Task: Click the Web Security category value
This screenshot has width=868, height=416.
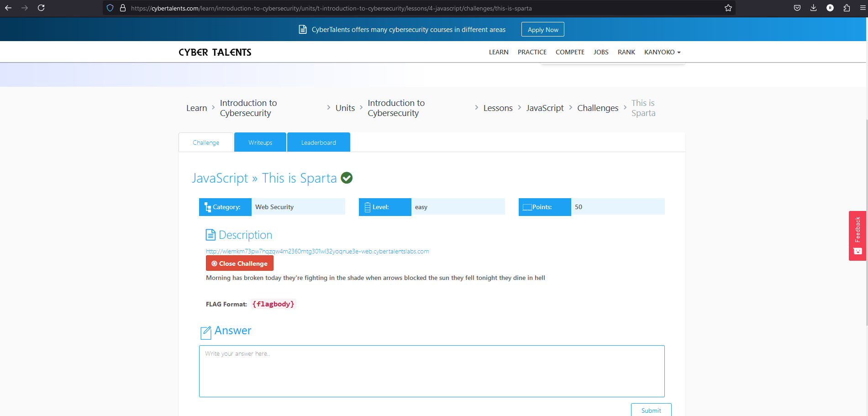Action: pos(274,207)
